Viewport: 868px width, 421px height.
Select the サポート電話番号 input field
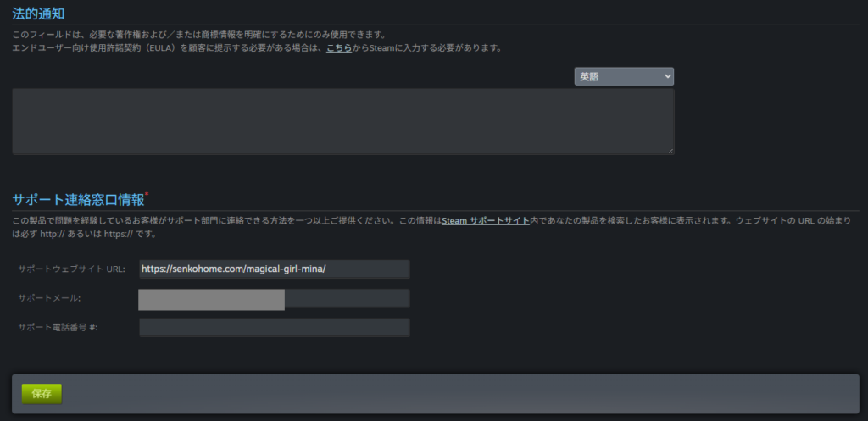pyautogui.click(x=274, y=328)
